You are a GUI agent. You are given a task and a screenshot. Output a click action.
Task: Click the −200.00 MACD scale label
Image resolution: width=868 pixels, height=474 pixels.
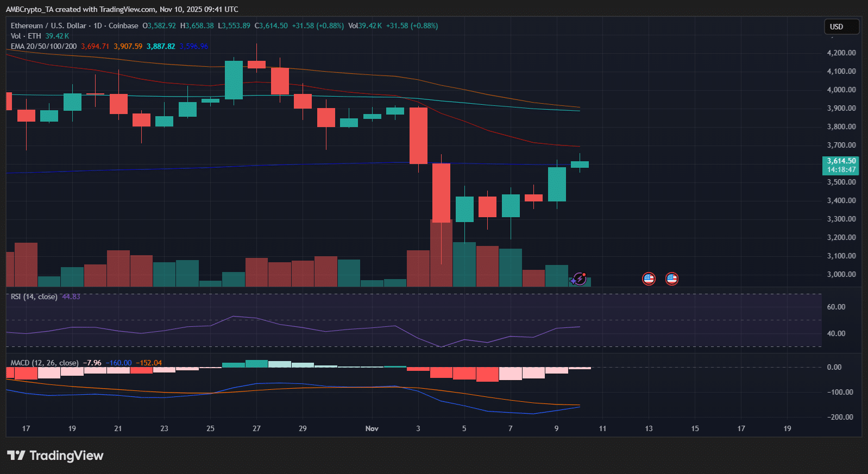[x=840, y=417]
